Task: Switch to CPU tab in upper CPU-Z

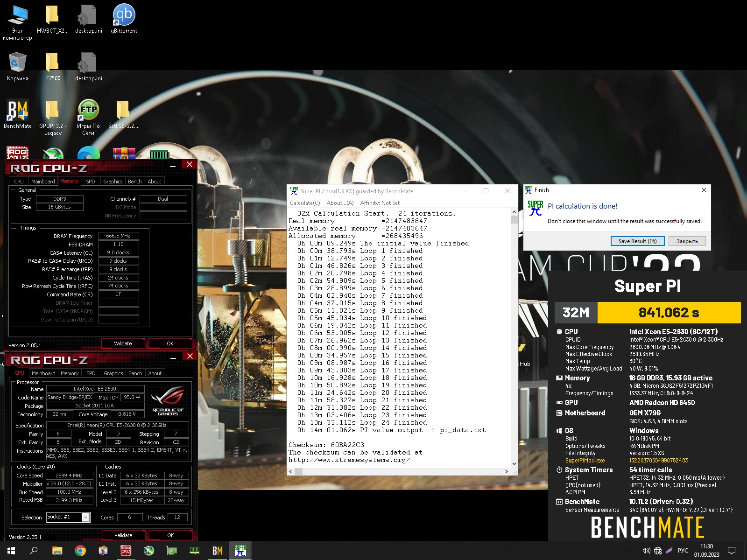Action: point(19,182)
